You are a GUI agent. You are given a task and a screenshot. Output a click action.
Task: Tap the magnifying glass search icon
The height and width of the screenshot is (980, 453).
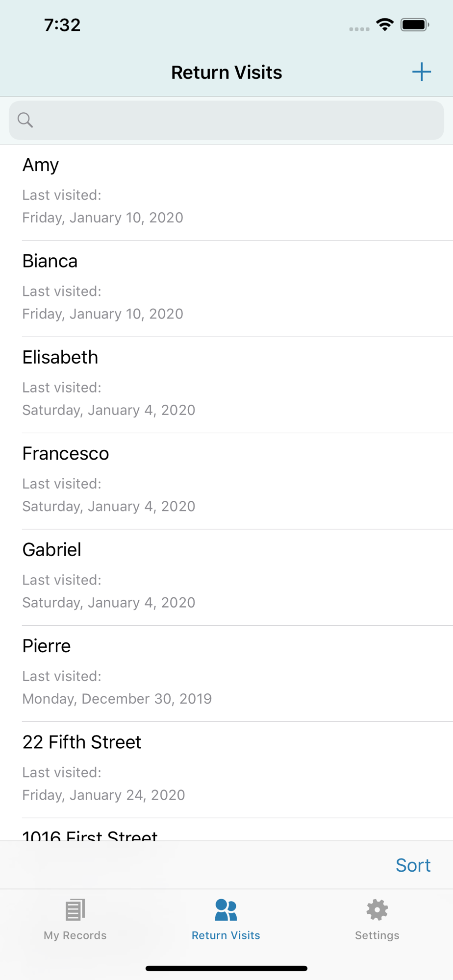tap(25, 120)
